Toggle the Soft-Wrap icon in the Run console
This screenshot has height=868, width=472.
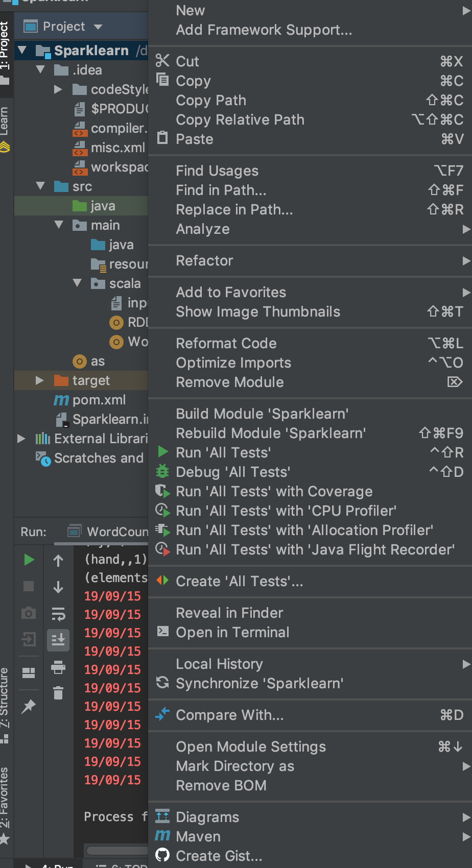coord(58,614)
